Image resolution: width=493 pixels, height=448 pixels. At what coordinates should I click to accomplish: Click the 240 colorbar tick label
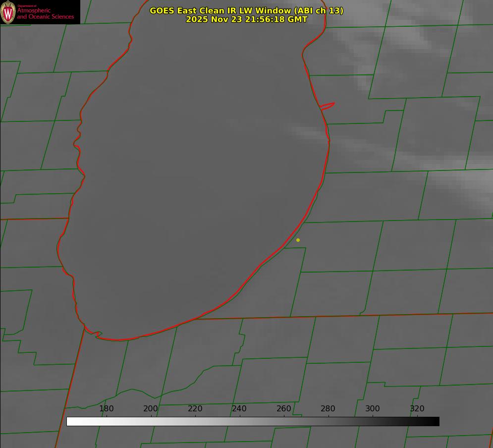[x=239, y=408]
